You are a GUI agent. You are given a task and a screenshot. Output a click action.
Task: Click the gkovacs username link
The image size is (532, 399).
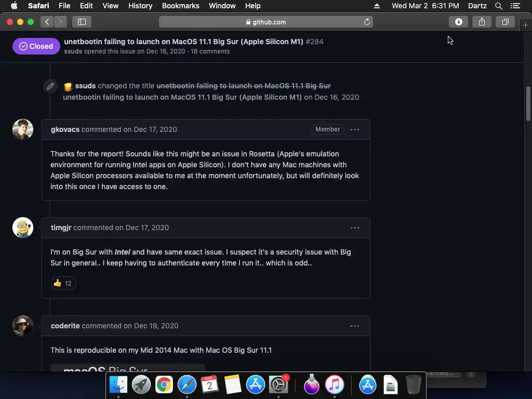[65, 129]
